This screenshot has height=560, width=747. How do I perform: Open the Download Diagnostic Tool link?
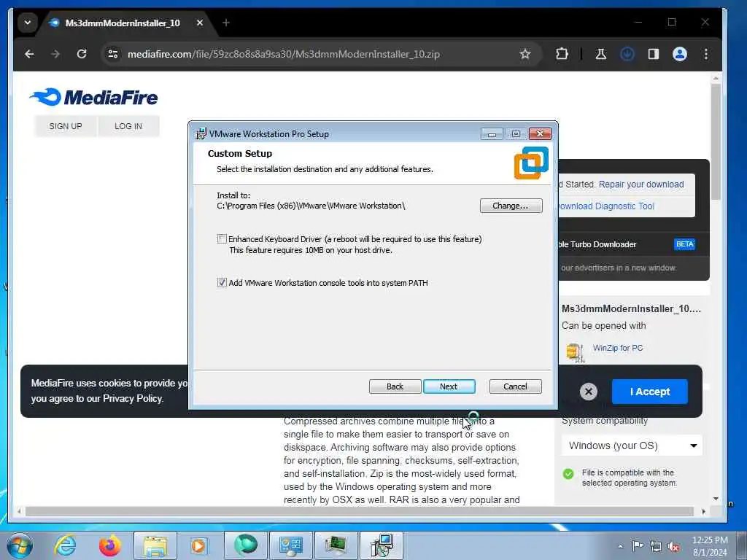pos(606,206)
